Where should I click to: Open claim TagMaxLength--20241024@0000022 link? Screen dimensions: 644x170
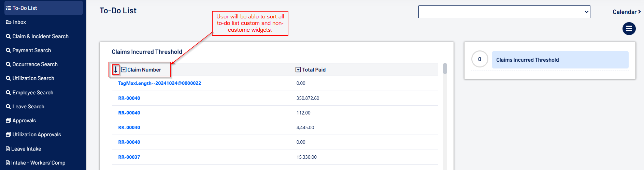[x=159, y=83]
